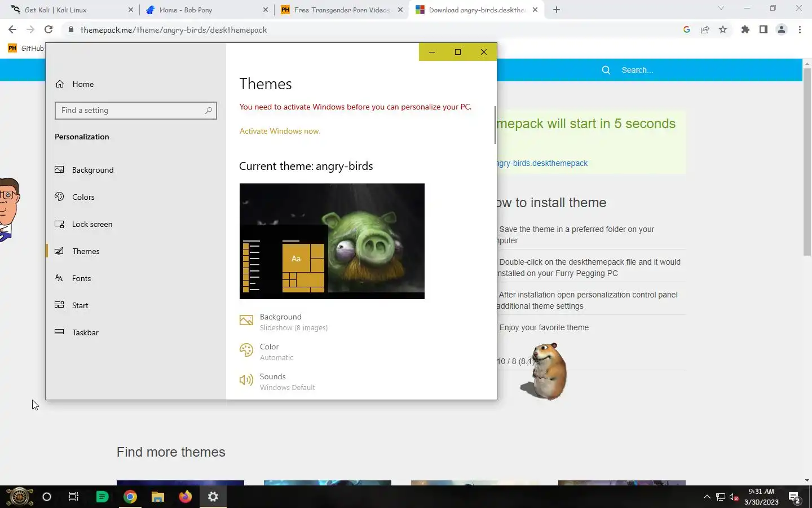Open theme Background Slideshow option
This screenshot has width=812, height=508.
[x=284, y=322]
